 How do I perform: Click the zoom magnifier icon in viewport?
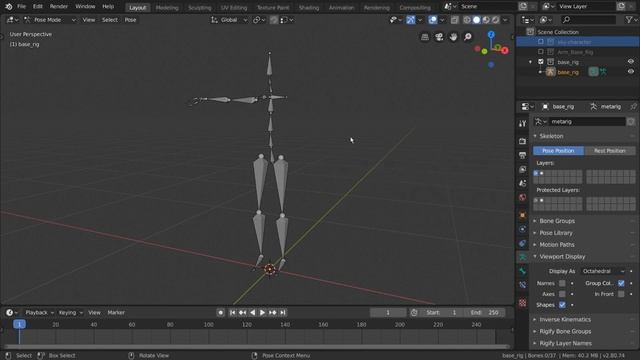click(x=468, y=37)
